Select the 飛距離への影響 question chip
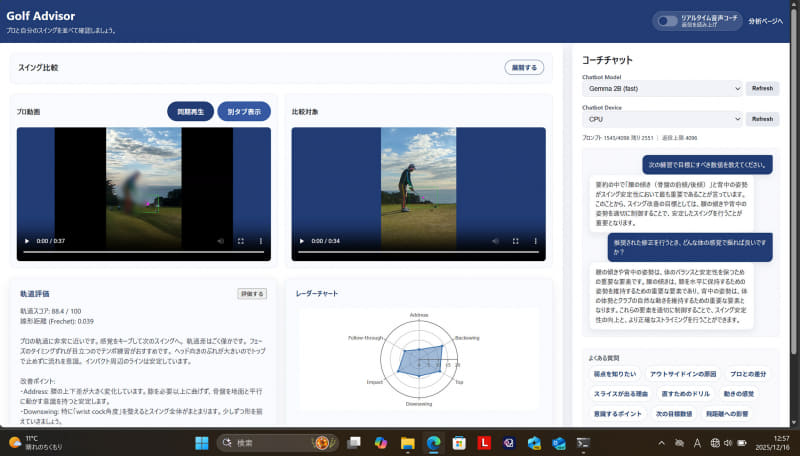Viewport: 800px width, 456px height. (727, 414)
